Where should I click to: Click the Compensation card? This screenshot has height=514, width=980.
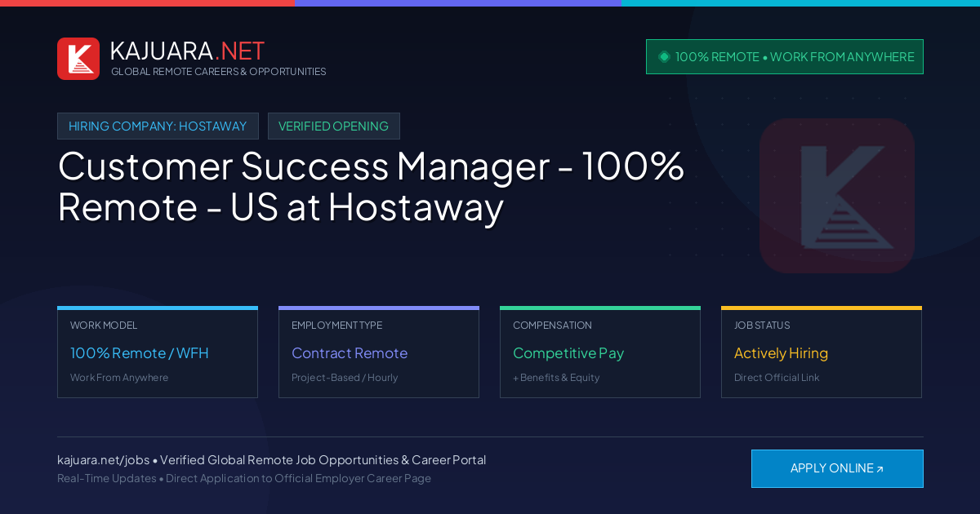point(600,352)
